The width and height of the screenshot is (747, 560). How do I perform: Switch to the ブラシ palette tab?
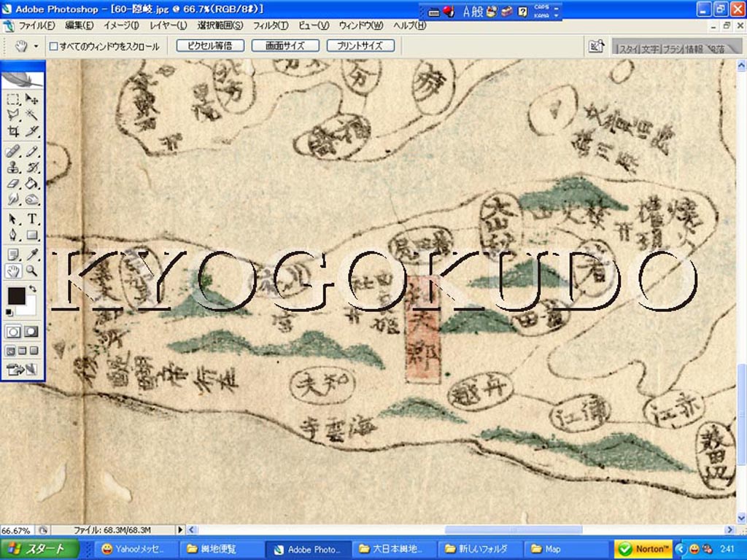click(x=672, y=49)
